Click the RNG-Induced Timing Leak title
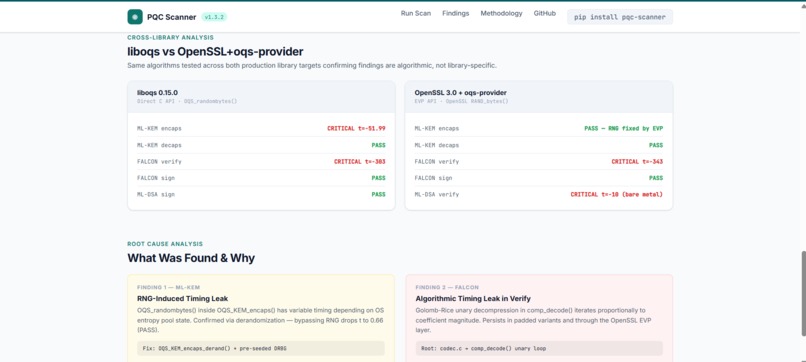The image size is (806, 362). click(182, 298)
